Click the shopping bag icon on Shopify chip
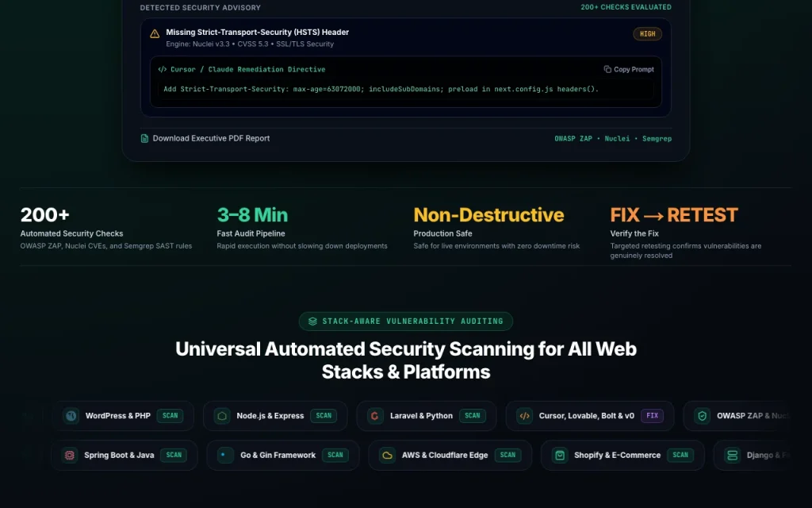The height and width of the screenshot is (508, 812). pos(560,455)
